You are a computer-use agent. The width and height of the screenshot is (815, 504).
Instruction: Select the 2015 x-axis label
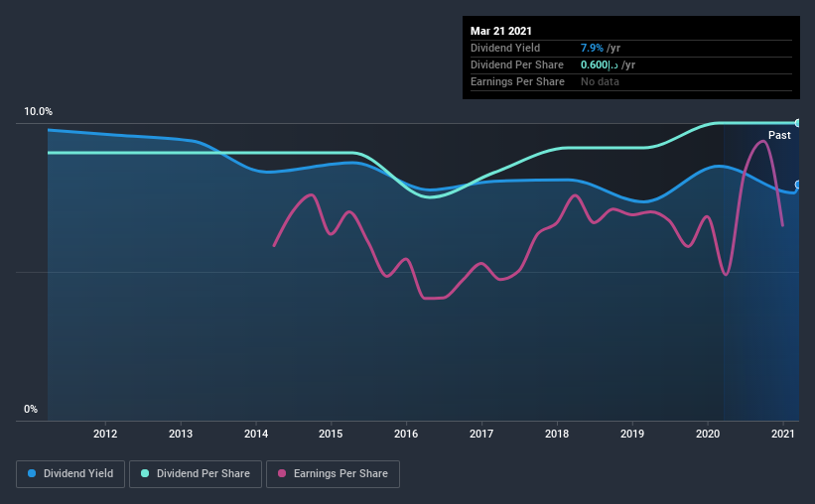pos(331,434)
